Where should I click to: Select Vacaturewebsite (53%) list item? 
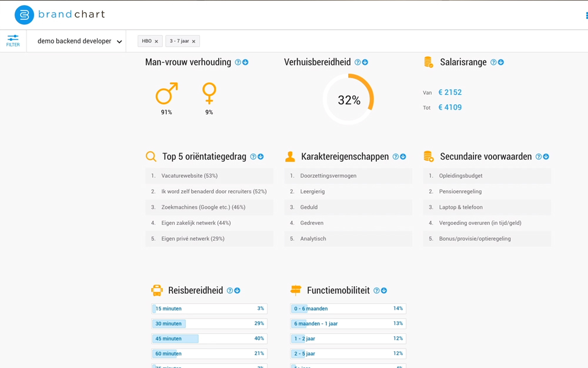(x=209, y=175)
